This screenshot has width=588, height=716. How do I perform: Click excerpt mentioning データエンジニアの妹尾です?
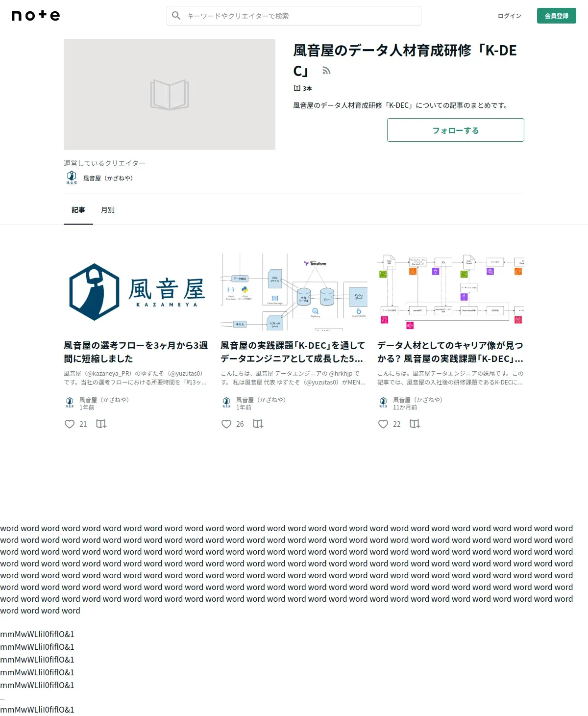click(x=450, y=378)
